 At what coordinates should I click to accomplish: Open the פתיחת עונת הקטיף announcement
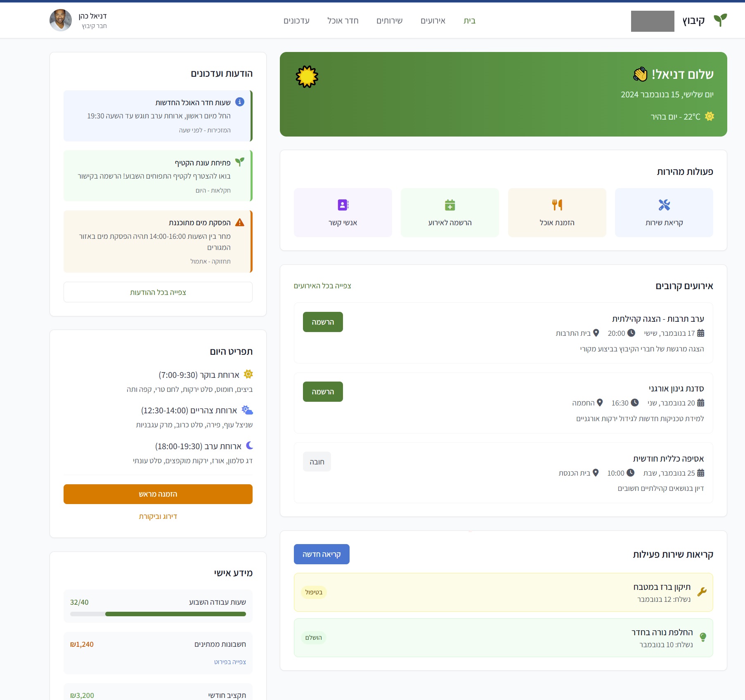coord(158,176)
